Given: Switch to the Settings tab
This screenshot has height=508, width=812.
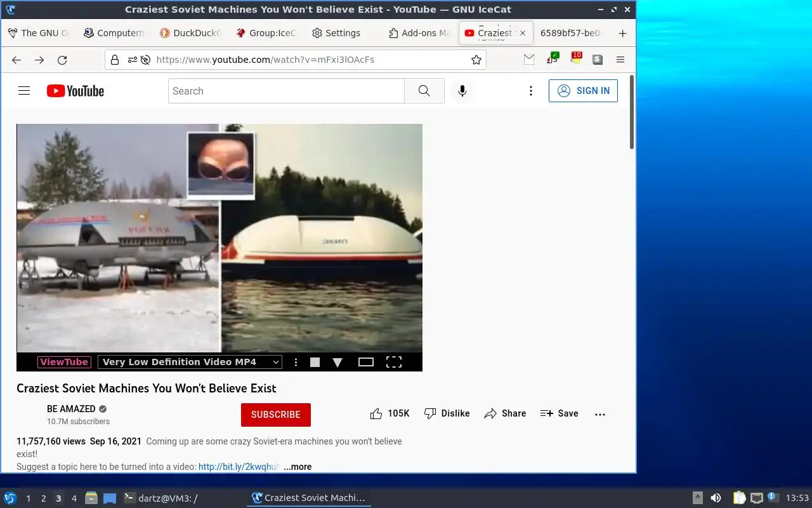Looking at the screenshot, I should tap(343, 33).
